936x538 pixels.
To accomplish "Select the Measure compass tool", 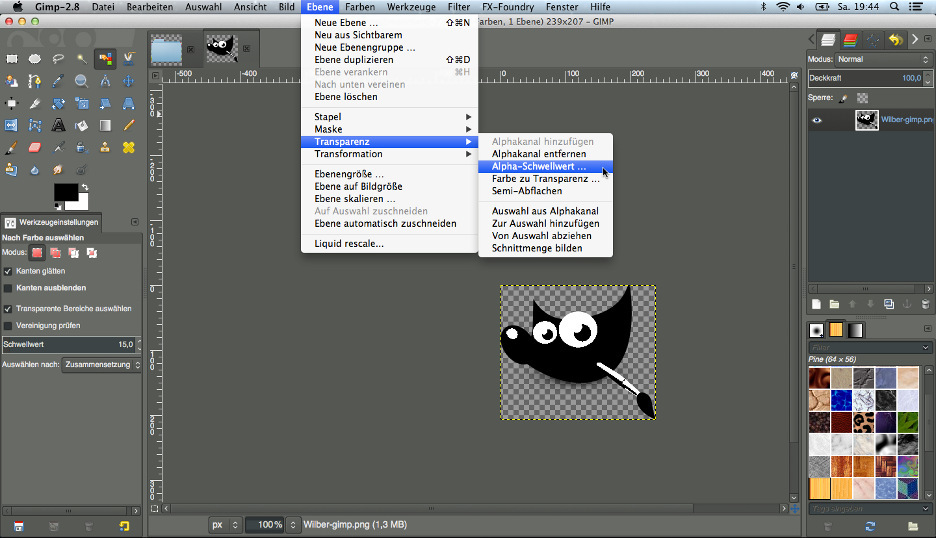I will click(x=105, y=81).
